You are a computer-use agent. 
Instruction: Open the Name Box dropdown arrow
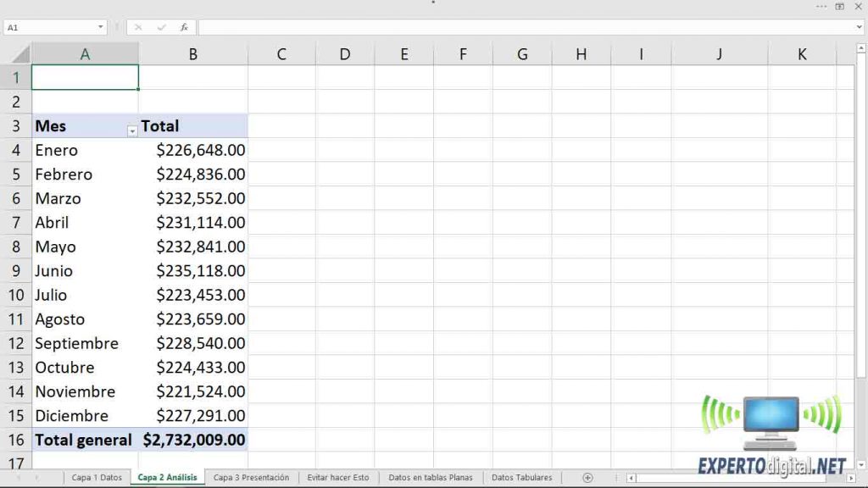(x=101, y=26)
